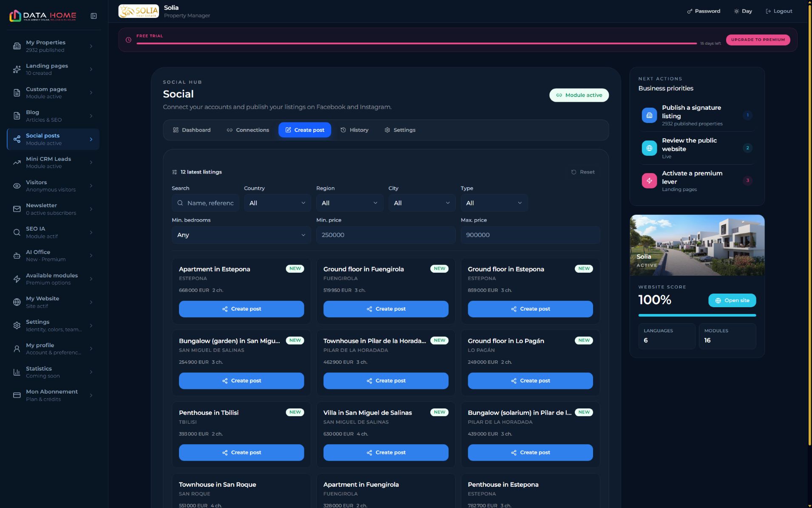Click the Visitors eye icon
The image size is (812, 508).
(17, 186)
